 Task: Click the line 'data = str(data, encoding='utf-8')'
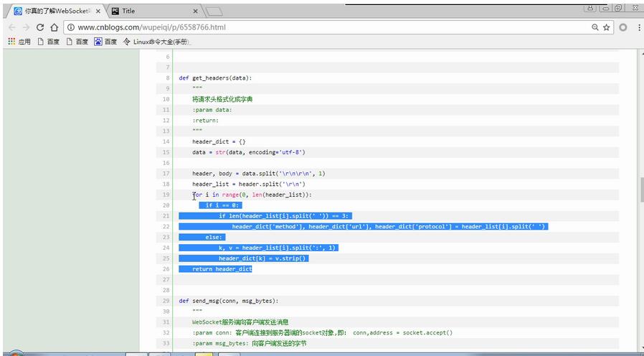click(248, 152)
